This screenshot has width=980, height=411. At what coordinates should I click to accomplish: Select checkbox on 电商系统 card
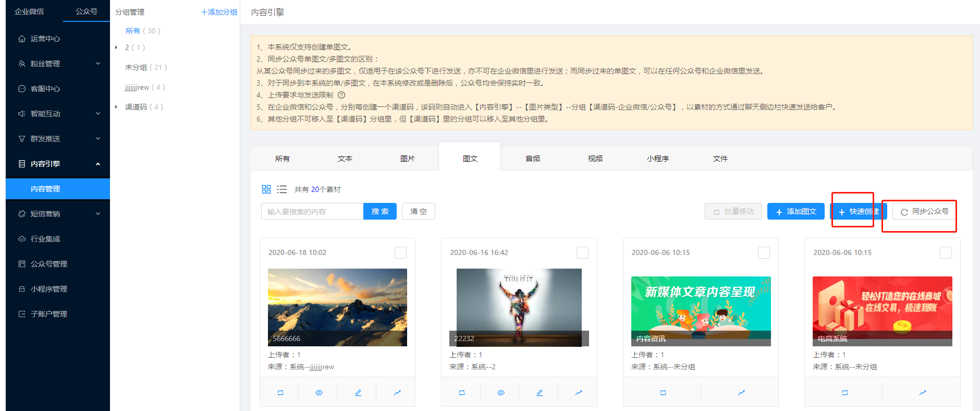click(946, 252)
